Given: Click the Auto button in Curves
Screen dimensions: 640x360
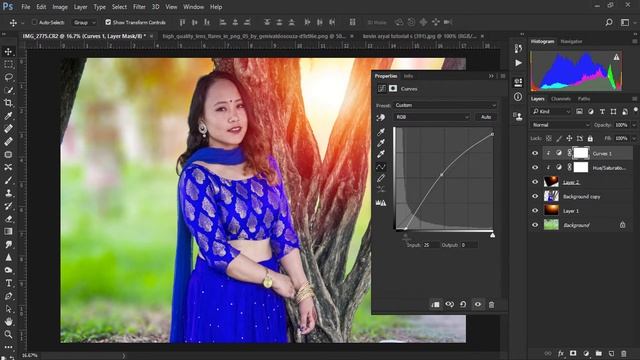Looking at the screenshot, I should click(x=486, y=117).
